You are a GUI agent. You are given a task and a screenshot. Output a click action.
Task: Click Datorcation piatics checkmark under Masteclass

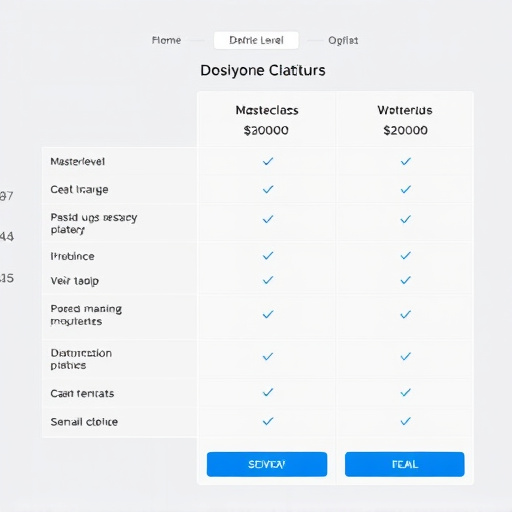pos(268,357)
